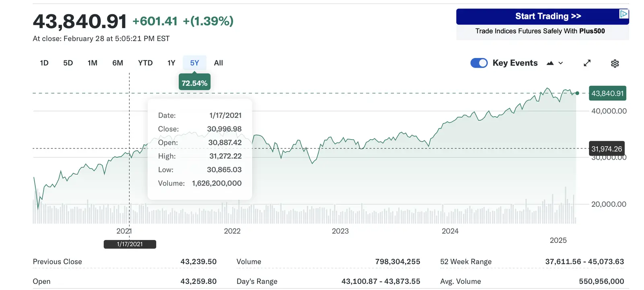Open the chart settings gear
Viewport: 644px width, 290px height.
pos(615,63)
